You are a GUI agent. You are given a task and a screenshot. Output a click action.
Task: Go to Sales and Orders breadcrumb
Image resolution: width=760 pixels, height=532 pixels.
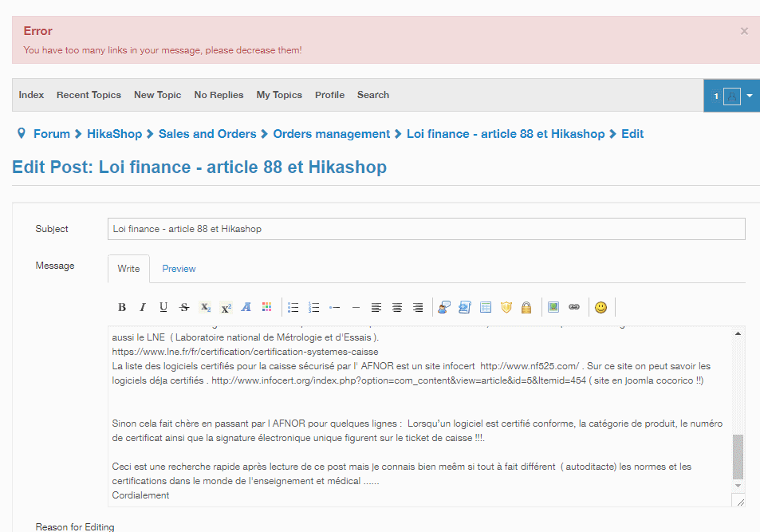207,134
